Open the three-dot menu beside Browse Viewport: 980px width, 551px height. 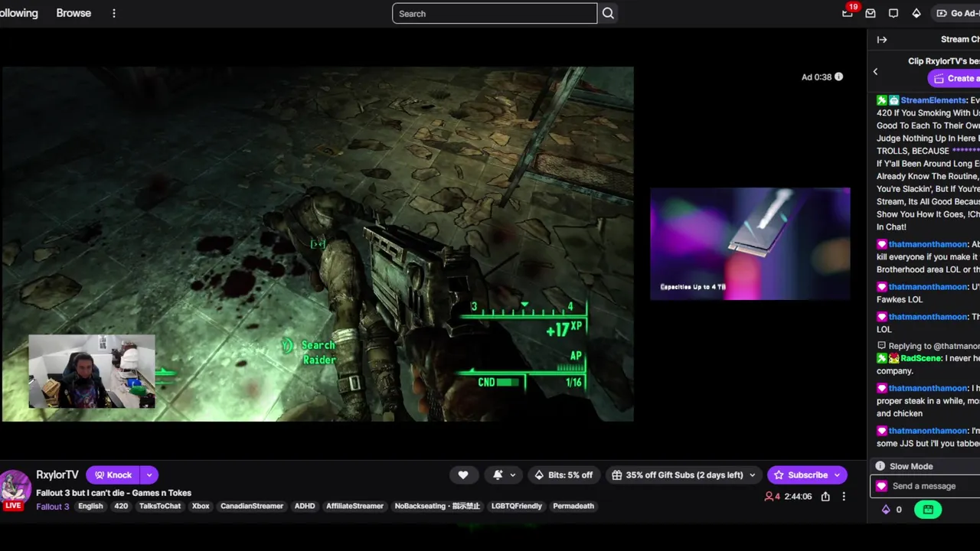point(114,13)
